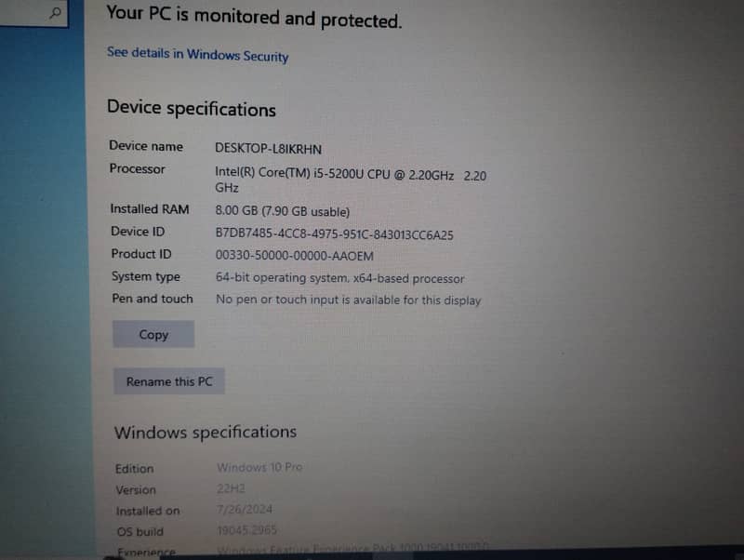Click the Device specifications heading

192,109
